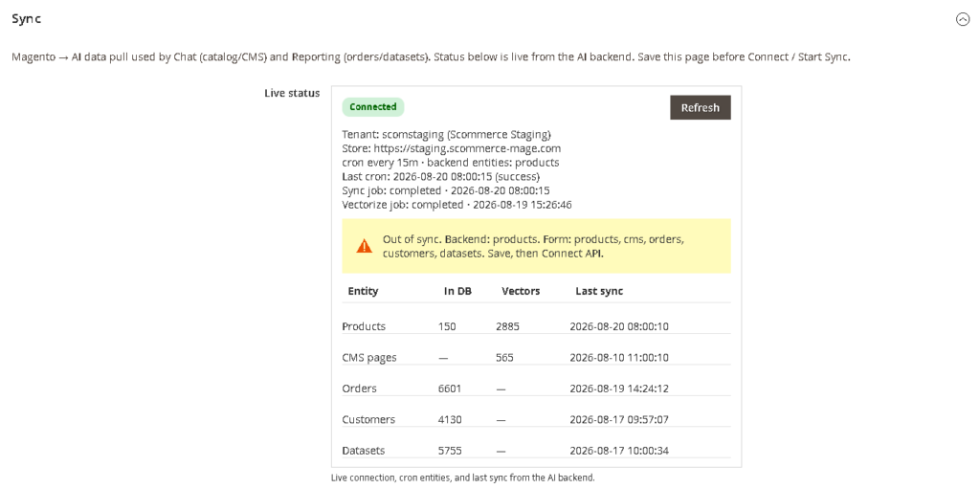
Task: Click the orange warning triangle icon
Action: tap(365, 246)
